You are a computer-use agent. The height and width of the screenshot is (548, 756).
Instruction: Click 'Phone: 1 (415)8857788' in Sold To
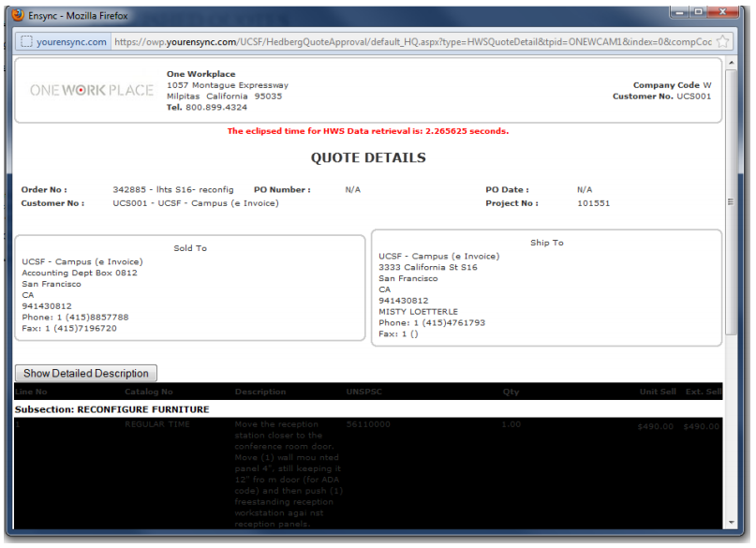tap(75, 318)
